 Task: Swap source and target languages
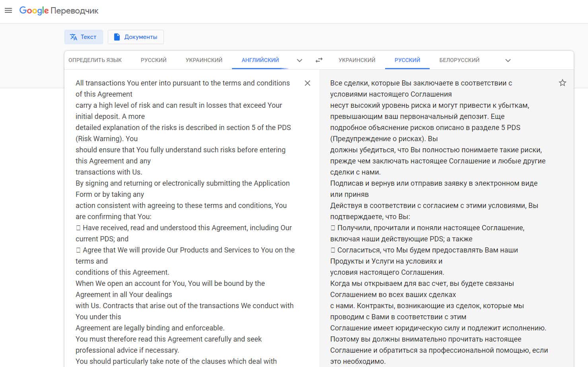pyautogui.click(x=319, y=60)
